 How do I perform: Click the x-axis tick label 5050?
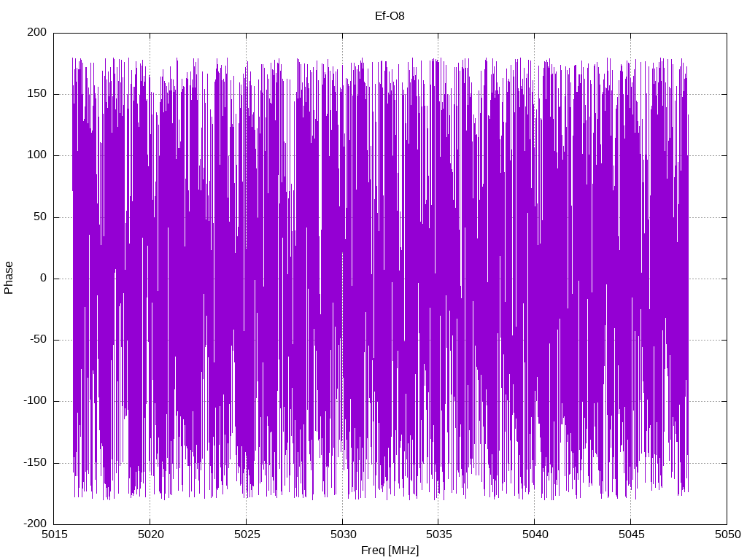727,534
